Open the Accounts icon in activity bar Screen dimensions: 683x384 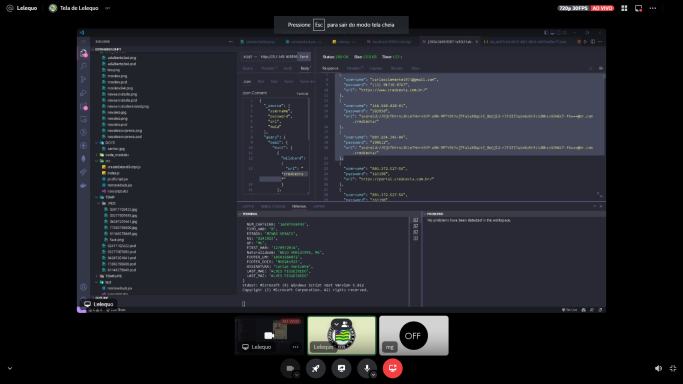(x=83, y=287)
